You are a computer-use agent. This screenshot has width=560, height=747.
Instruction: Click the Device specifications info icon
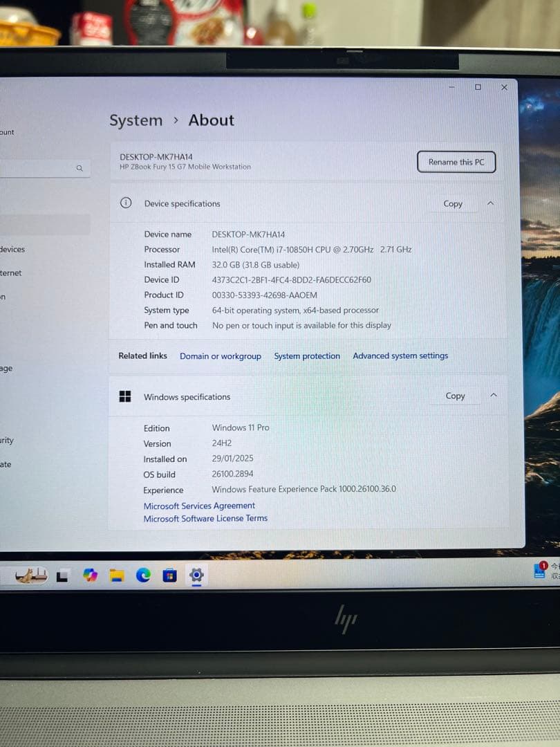click(x=125, y=203)
